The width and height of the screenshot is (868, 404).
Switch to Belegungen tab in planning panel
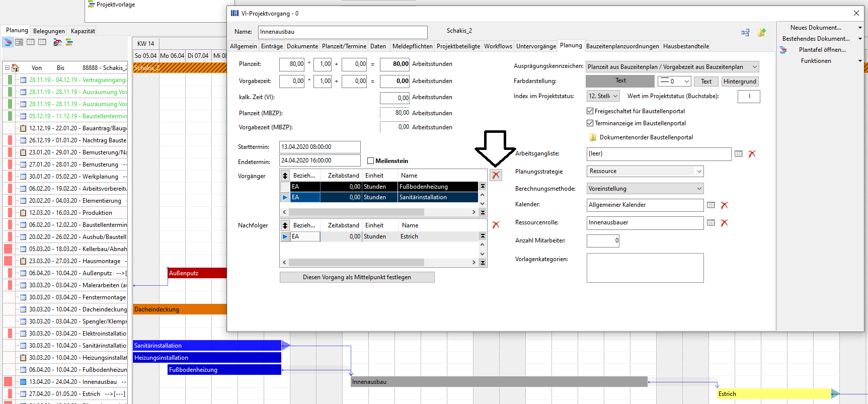pyautogui.click(x=49, y=31)
